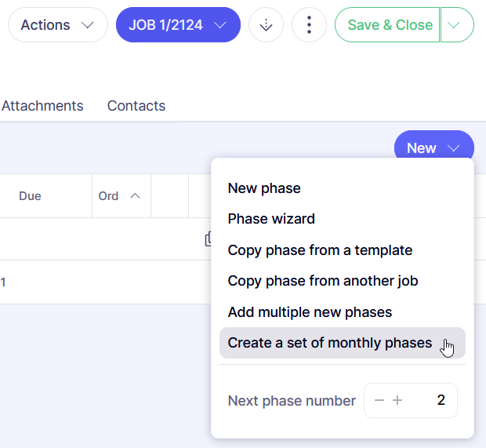Open the three-dot more options menu
Image resolution: width=486 pixels, height=448 pixels.
pos(309,25)
